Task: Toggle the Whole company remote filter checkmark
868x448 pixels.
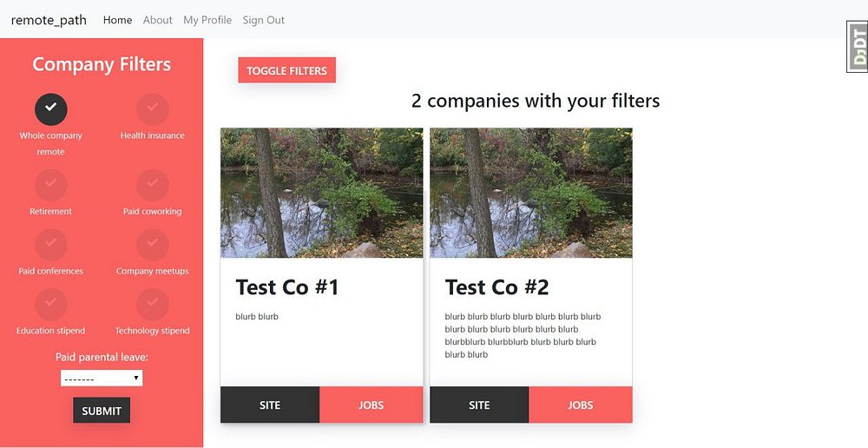Action: [x=51, y=108]
